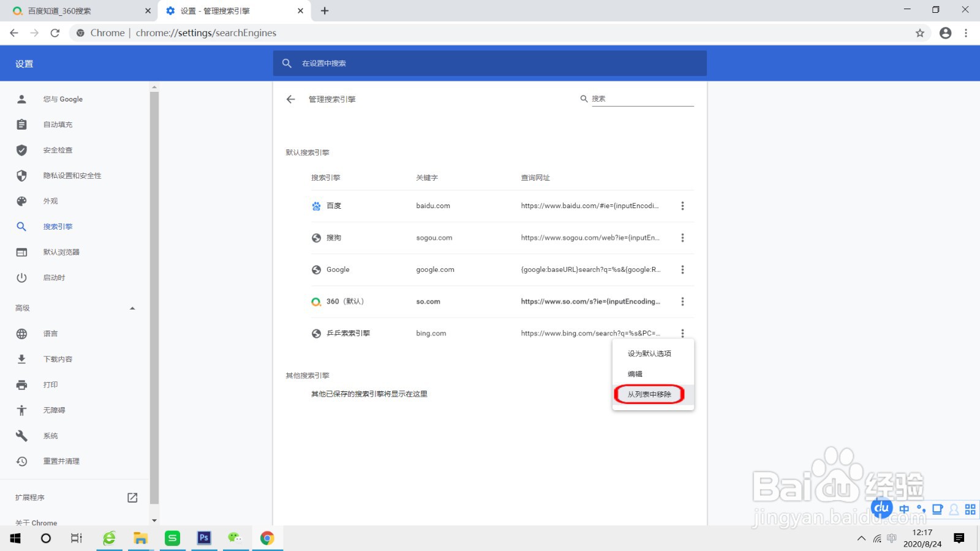
Task: Collapse the 高级 settings section
Action: (132, 308)
